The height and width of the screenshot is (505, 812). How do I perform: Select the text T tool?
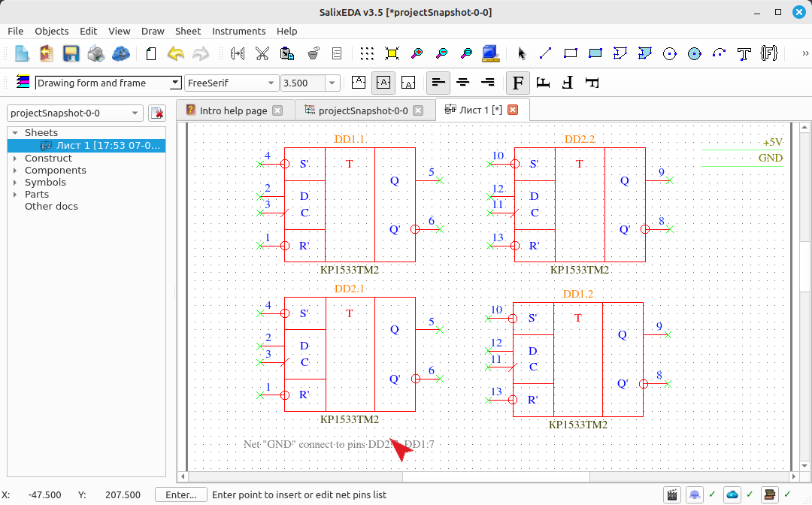pyautogui.click(x=744, y=53)
